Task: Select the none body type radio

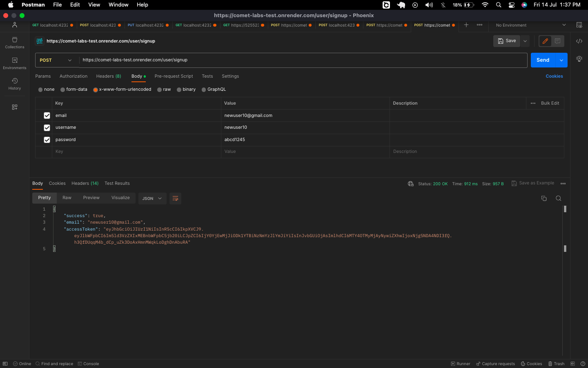Action: coord(40,90)
